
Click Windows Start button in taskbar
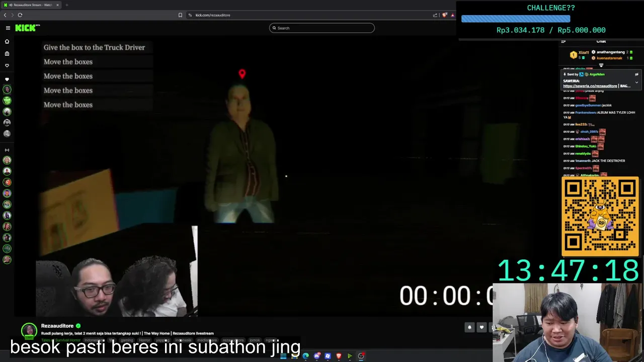[x=284, y=356]
